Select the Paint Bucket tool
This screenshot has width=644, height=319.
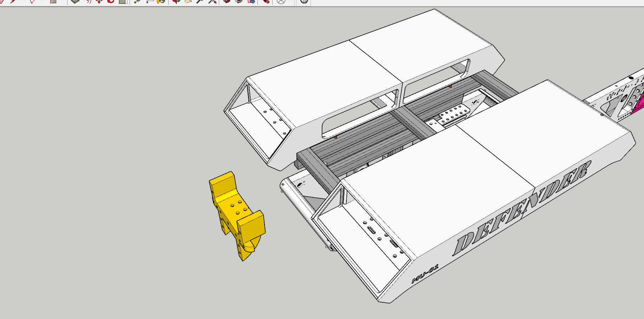161,1
